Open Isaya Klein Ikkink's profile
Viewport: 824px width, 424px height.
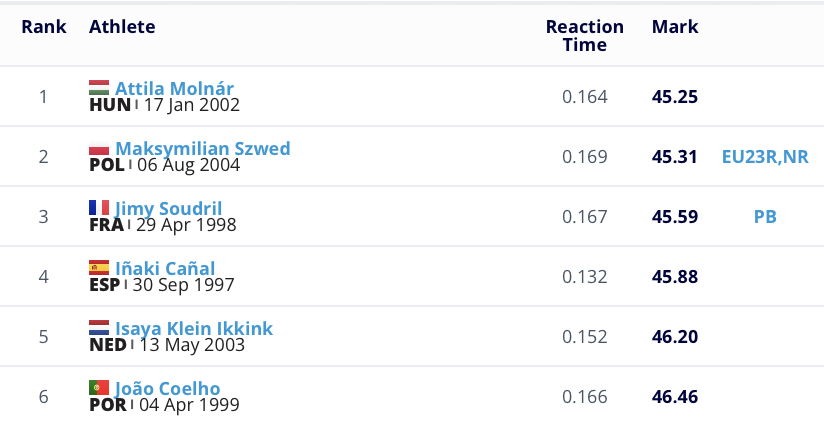194,328
